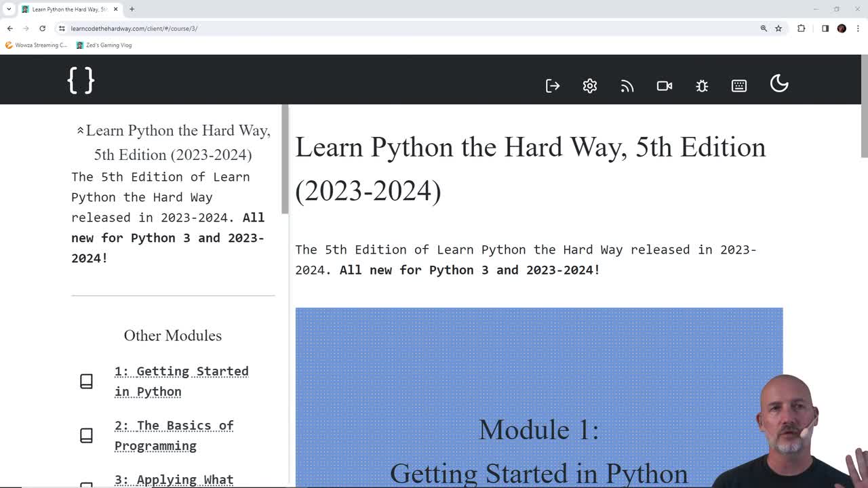
Task: Click the book icon beside 'Getting Started in Python'
Action: 86,381
